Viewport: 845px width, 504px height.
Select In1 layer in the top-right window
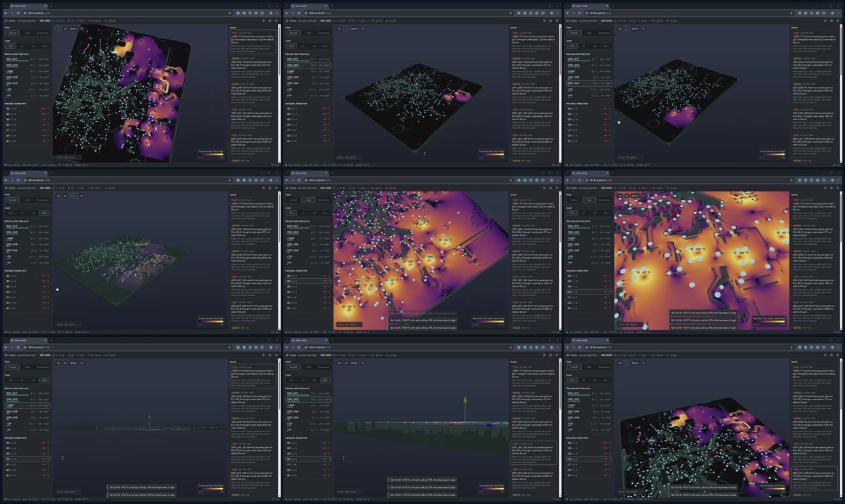(584, 46)
